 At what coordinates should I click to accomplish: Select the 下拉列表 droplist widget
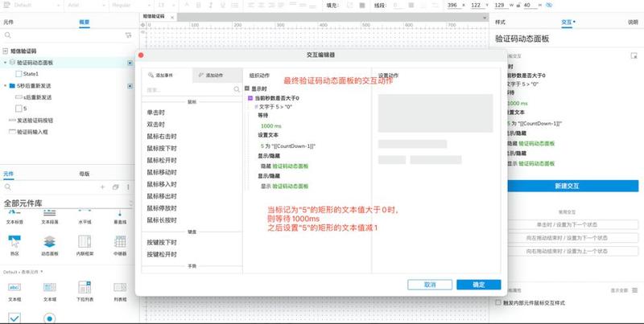(85, 291)
